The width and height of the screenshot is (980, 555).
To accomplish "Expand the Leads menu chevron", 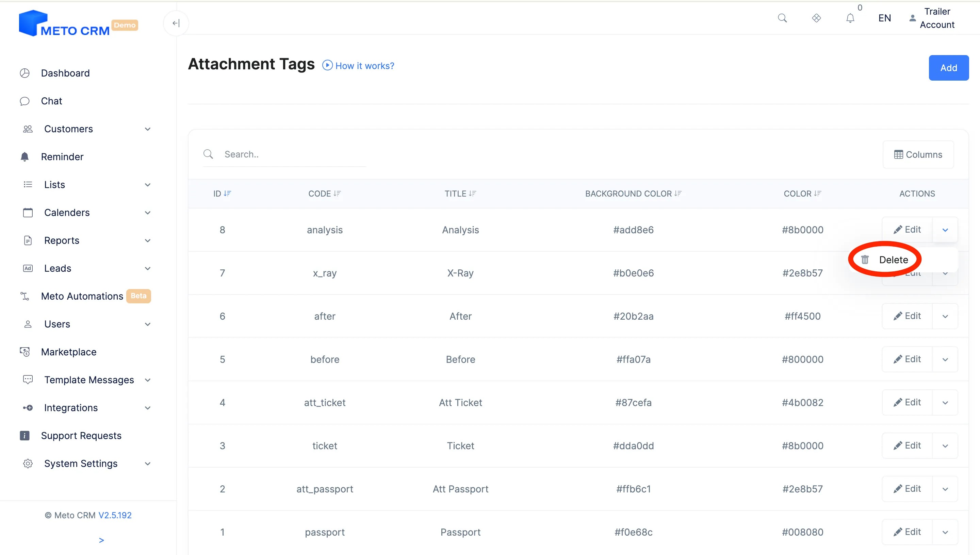I will click(148, 268).
